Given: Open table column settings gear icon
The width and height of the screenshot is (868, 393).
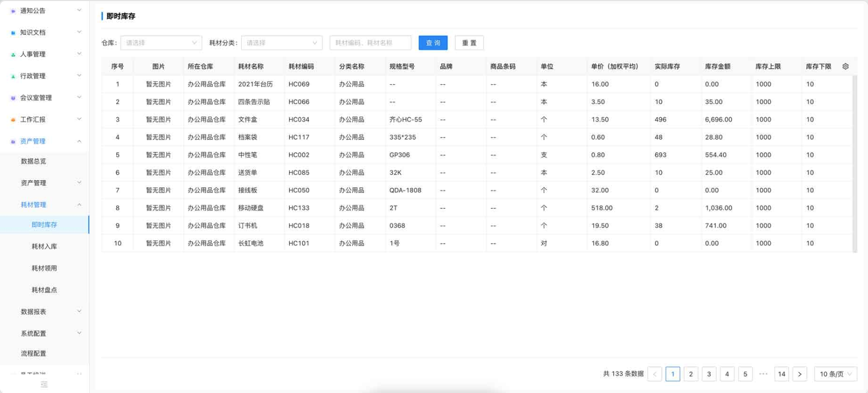Looking at the screenshot, I should (x=845, y=67).
